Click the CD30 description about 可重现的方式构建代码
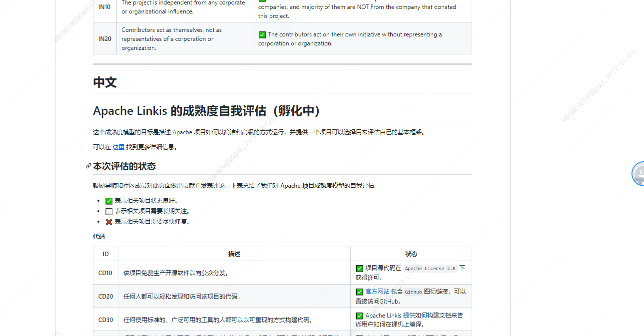Viewport: 644px width, 336px height. coord(218,320)
